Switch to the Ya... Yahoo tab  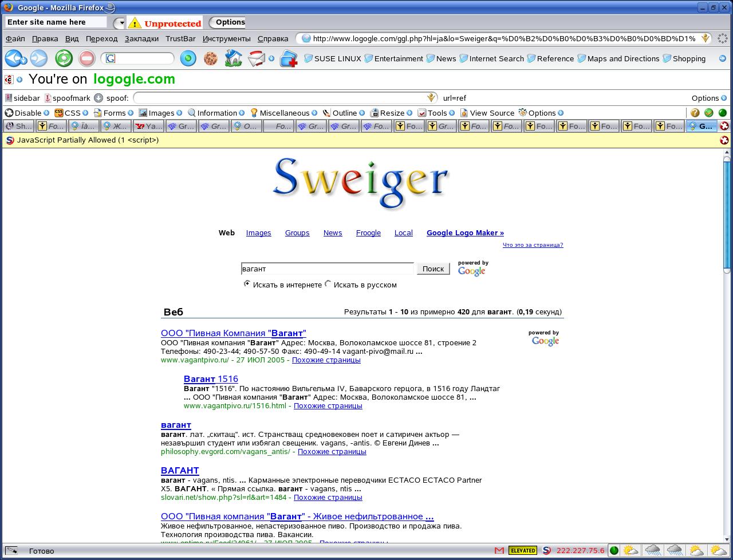(149, 126)
